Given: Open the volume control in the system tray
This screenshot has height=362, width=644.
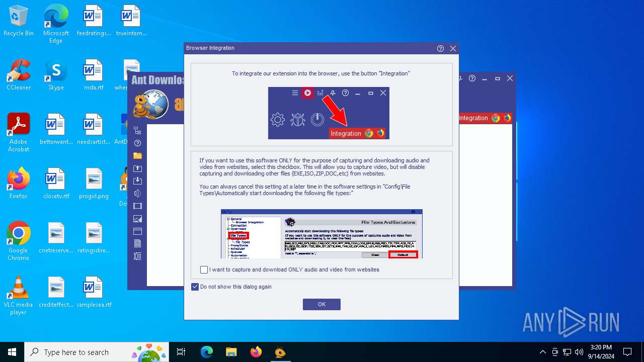Looking at the screenshot, I should [579, 352].
